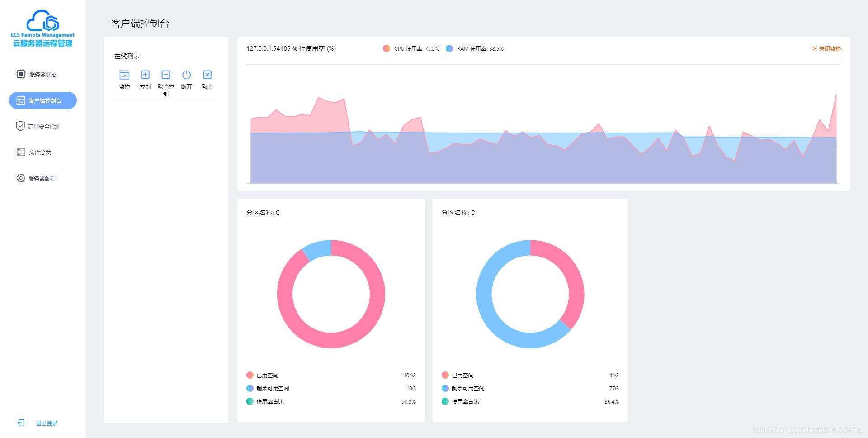868x438 pixels.
Task: Click 已用空间 color dot under partition C
Action: coord(250,375)
